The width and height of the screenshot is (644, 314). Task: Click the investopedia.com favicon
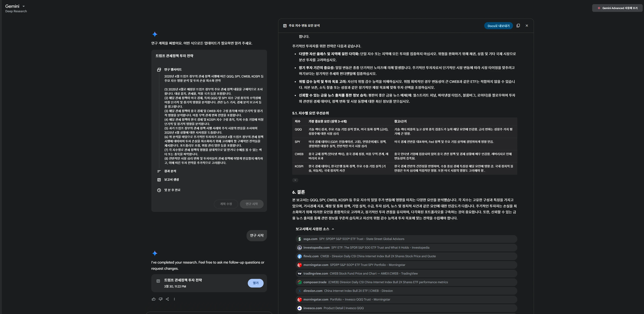(299, 248)
